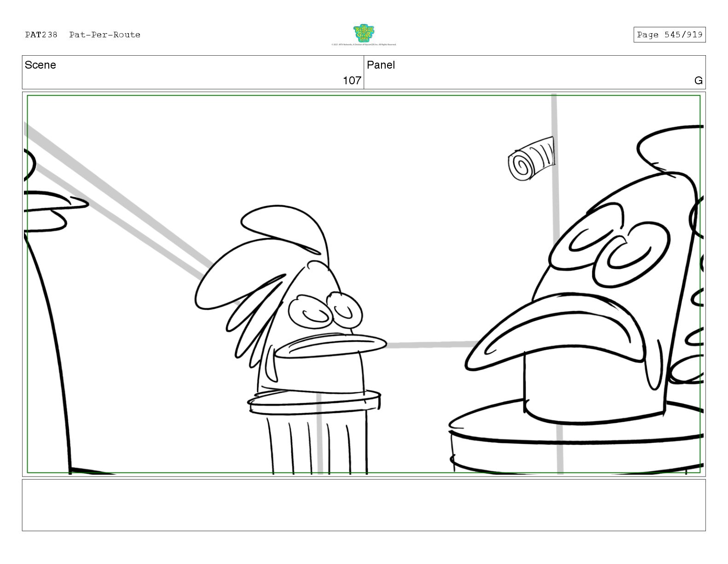This screenshot has height=564, width=728.
Task: Click the empty notes box below the panel
Action: tap(364, 505)
